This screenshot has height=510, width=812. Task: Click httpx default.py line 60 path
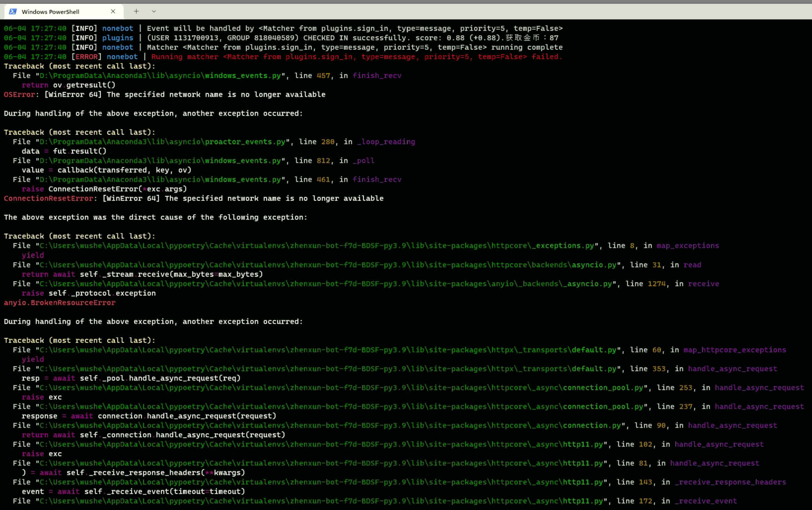[x=399, y=350]
